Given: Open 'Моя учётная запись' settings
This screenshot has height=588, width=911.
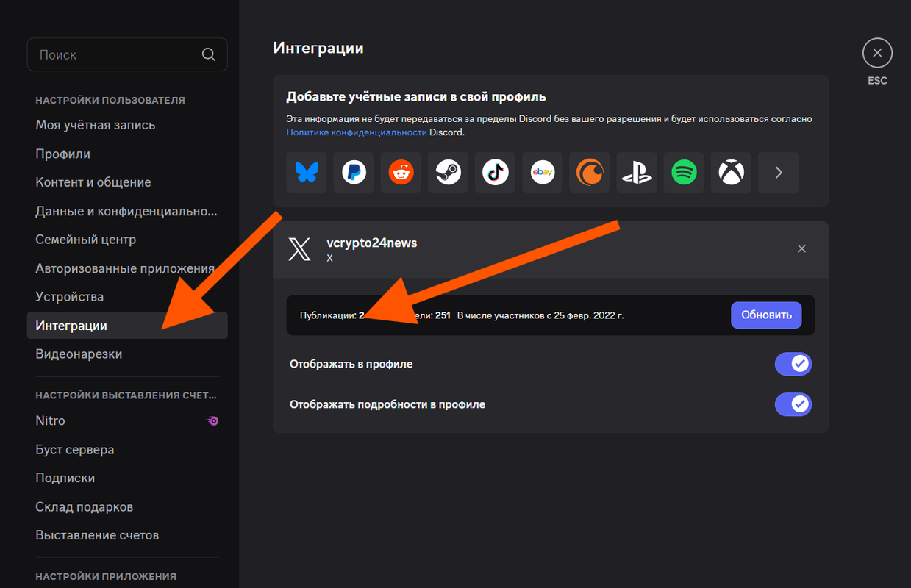Looking at the screenshot, I should 127,125.
